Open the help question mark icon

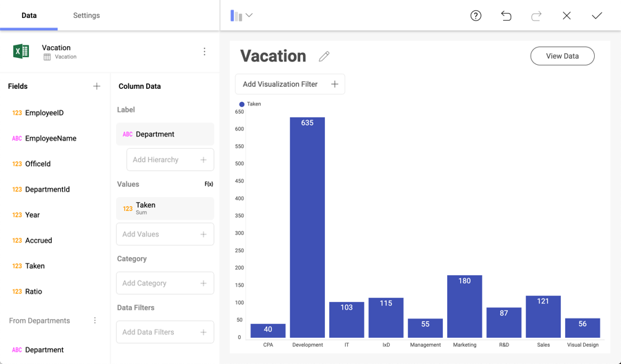click(475, 16)
